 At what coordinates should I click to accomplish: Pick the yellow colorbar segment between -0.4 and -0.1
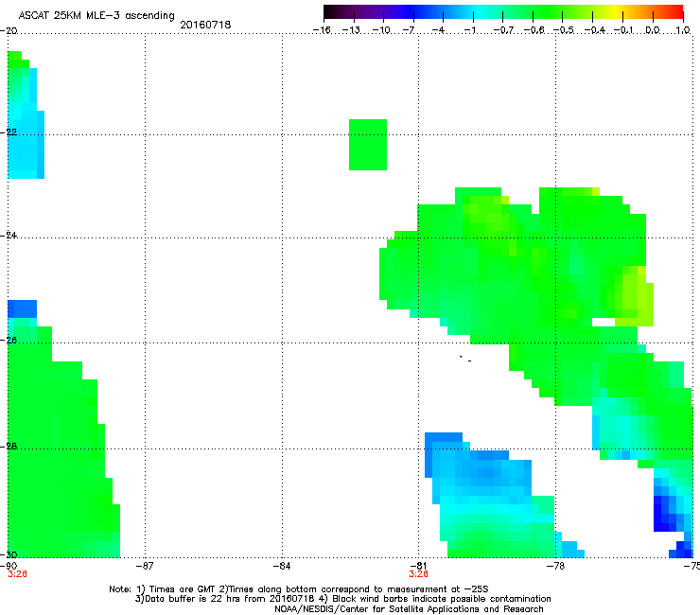[x=607, y=12]
